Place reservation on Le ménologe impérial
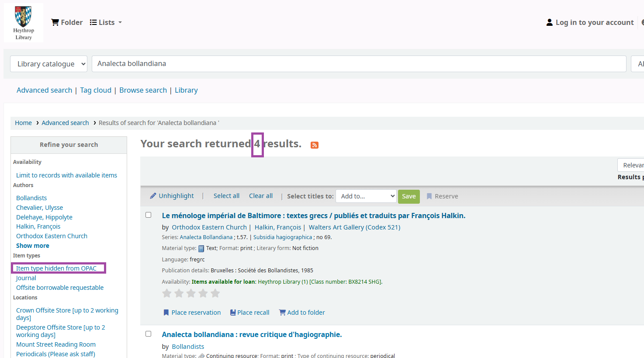The image size is (644, 358). 192,313
